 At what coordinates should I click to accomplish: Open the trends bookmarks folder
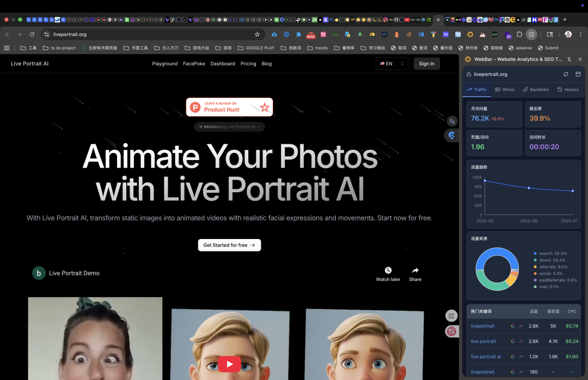(317, 48)
